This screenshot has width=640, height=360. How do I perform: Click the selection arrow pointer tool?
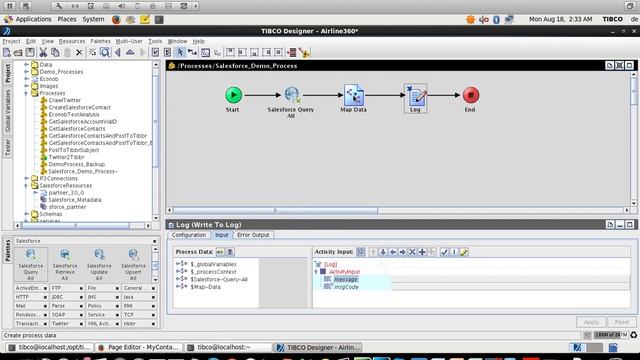coord(180,52)
